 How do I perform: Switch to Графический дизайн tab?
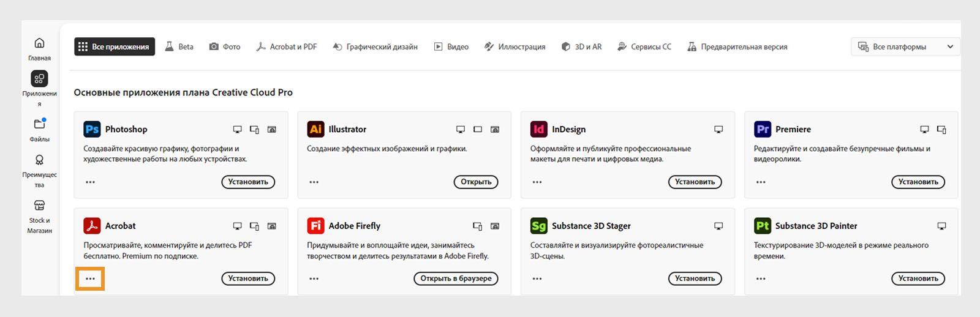(x=375, y=47)
